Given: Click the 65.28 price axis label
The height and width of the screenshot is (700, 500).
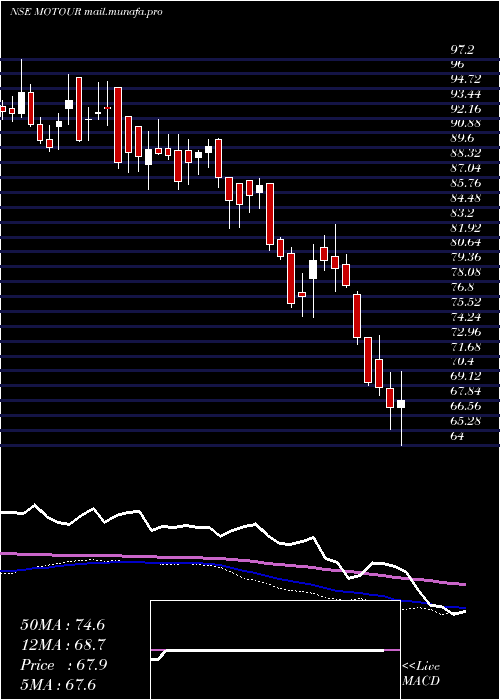Looking at the screenshot, I should coord(466,421).
